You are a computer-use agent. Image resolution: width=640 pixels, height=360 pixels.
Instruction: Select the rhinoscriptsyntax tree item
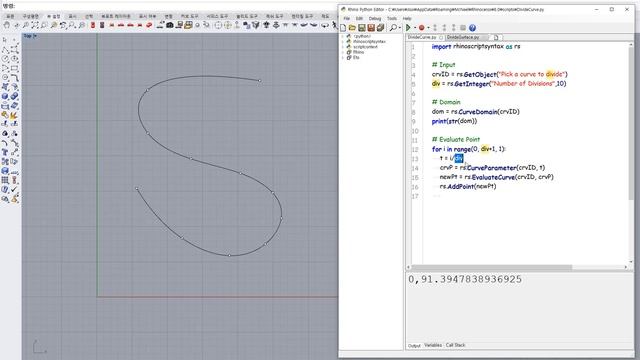click(369, 42)
